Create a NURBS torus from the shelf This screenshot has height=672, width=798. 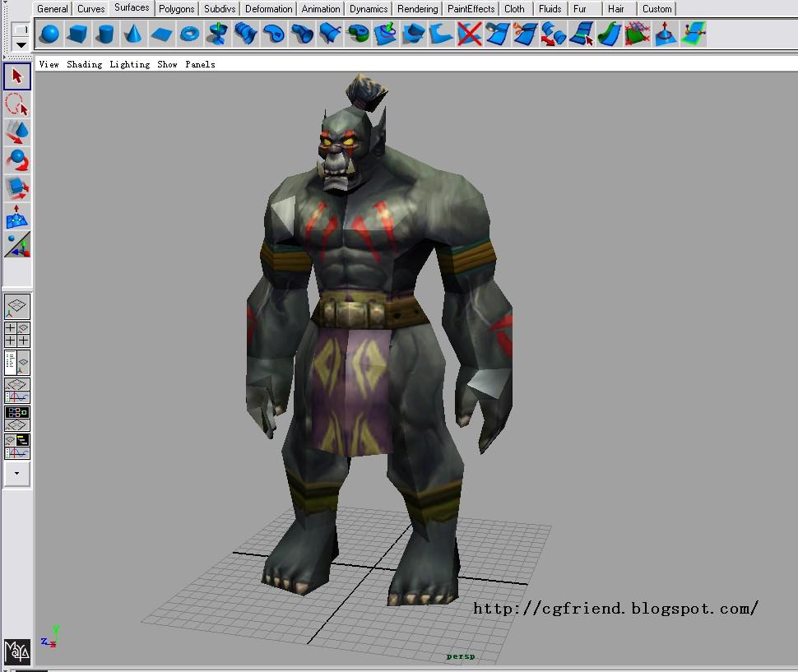(x=190, y=34)
